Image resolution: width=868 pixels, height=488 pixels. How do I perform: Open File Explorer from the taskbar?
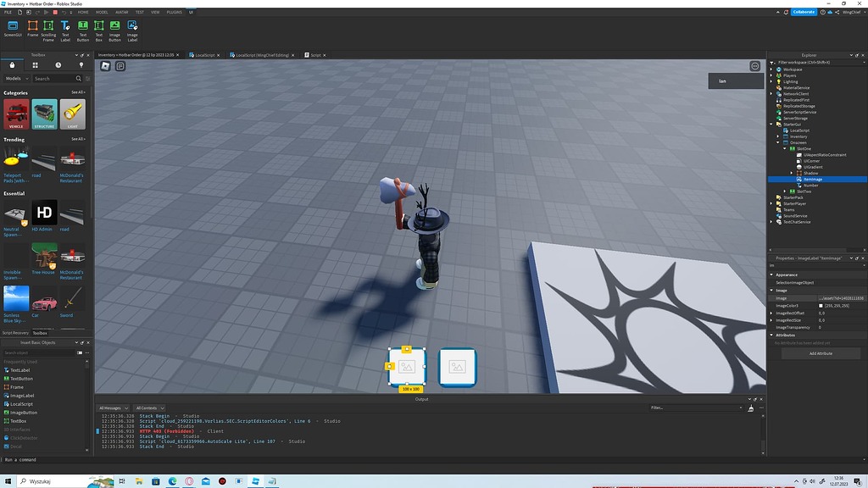tap(139, 481)
